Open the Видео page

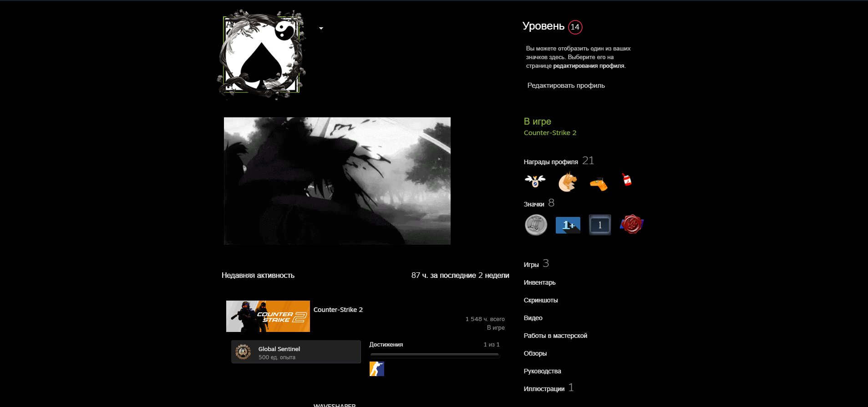tap(533, 318)
